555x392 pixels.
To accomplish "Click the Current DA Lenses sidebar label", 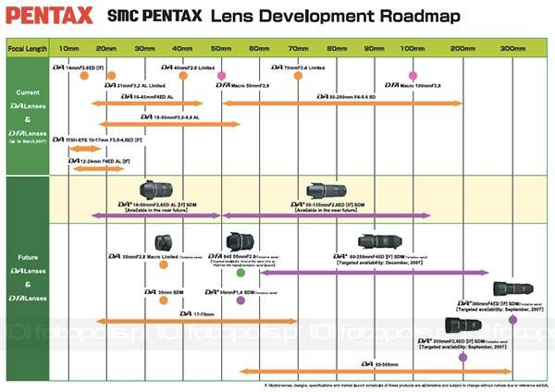I will tap(28, 116).
